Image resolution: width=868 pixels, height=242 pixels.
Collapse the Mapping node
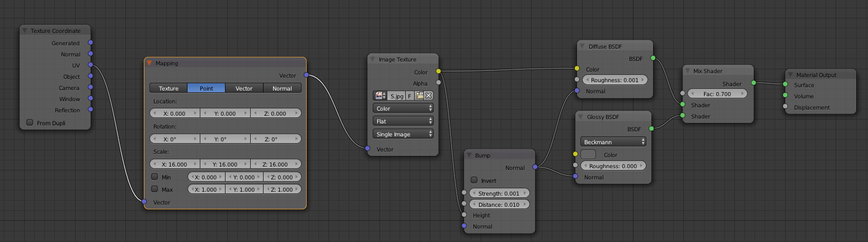pos(149,63)
